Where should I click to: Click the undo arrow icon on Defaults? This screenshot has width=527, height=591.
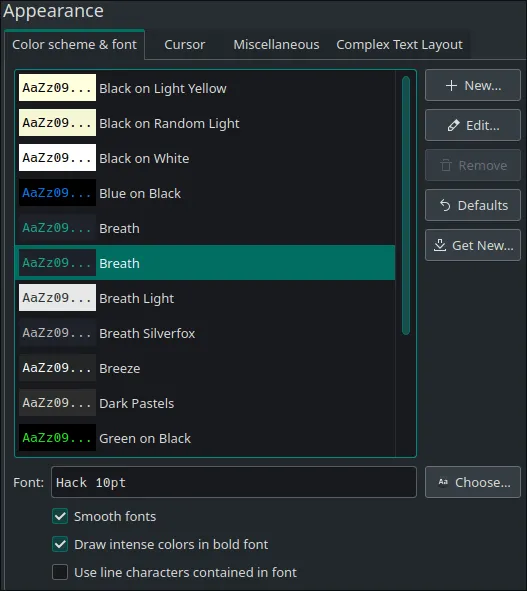445,205
